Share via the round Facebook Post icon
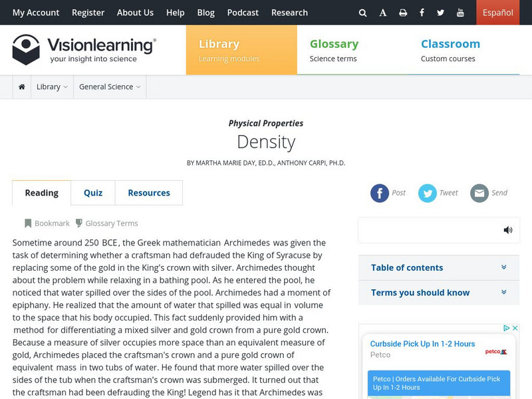532x399 pixels. [x=380, y=193]
